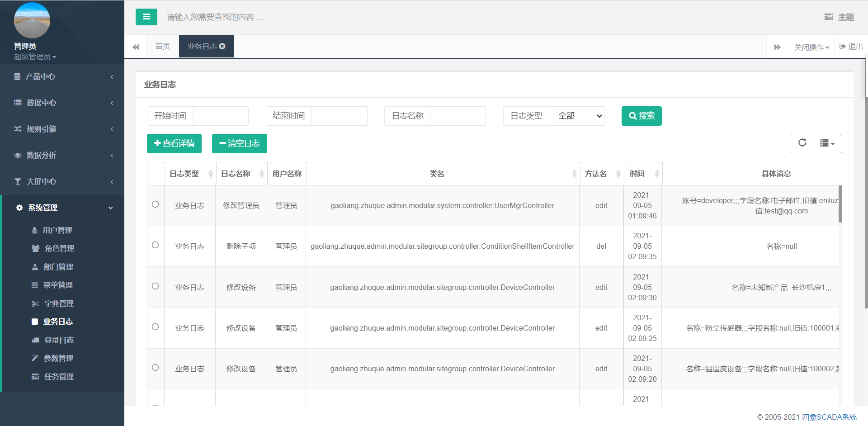Select the 删除子项 log row radio button
868x426 pixels.
(155, 245)
